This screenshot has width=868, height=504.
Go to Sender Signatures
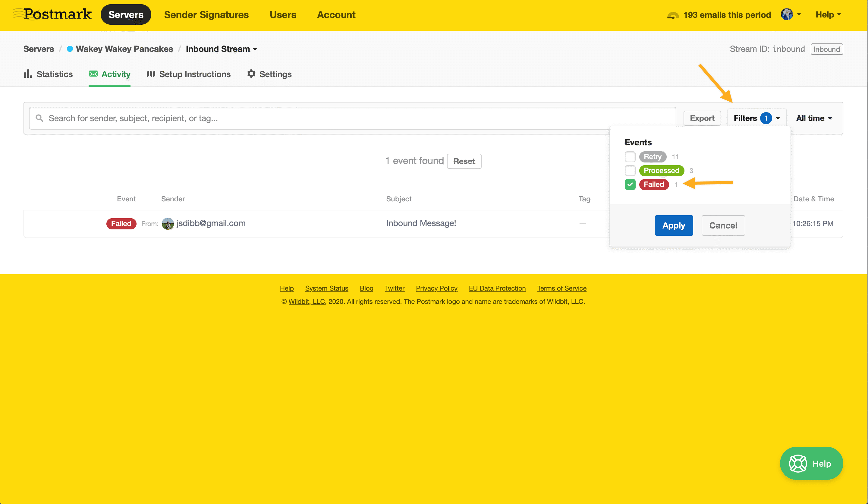click(x=206, y=15)
